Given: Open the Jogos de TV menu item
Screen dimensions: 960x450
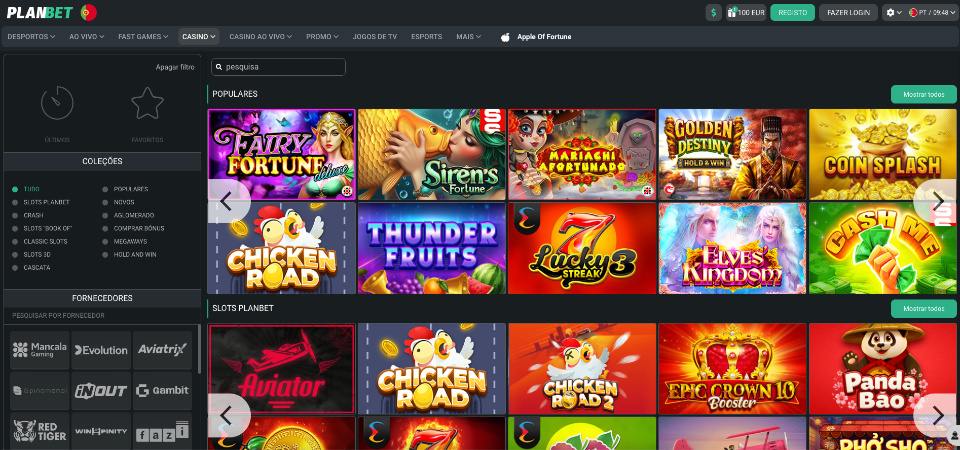Looking at the screenshot, I should tap(374, 37).
